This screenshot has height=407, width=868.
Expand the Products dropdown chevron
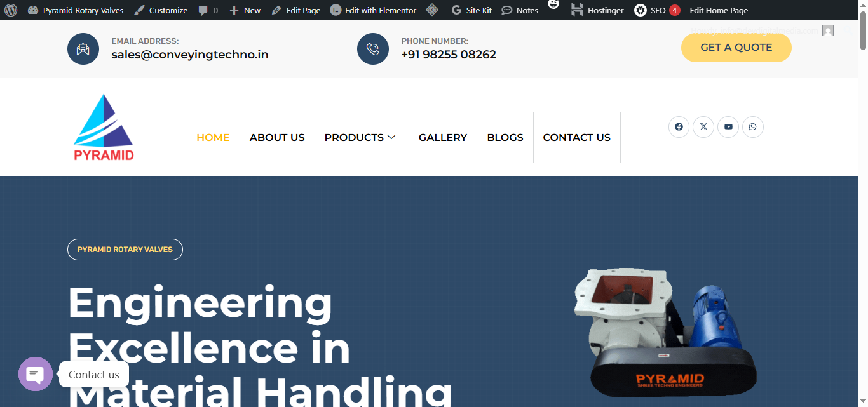tap(391, 137)
